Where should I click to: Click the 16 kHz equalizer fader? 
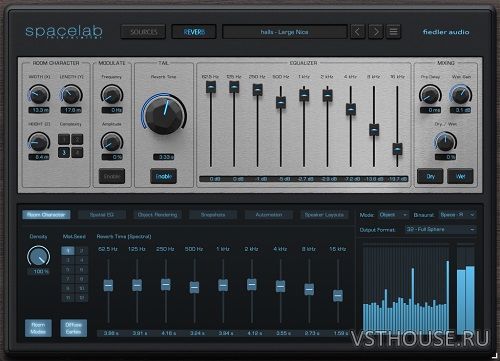click(397, 149)
